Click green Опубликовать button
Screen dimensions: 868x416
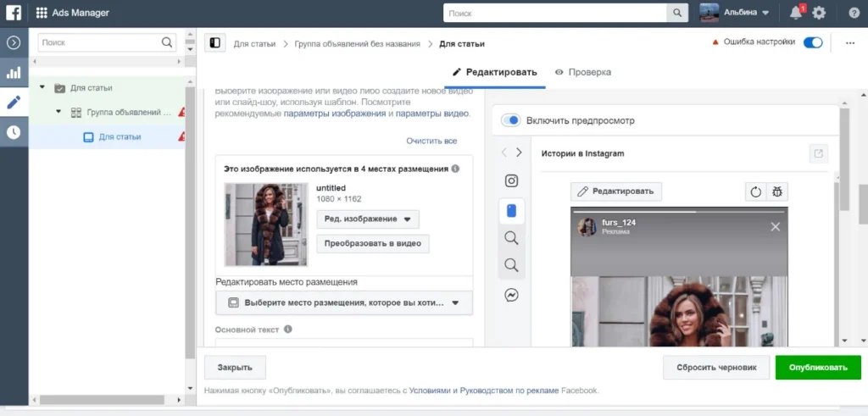point(818,368)
